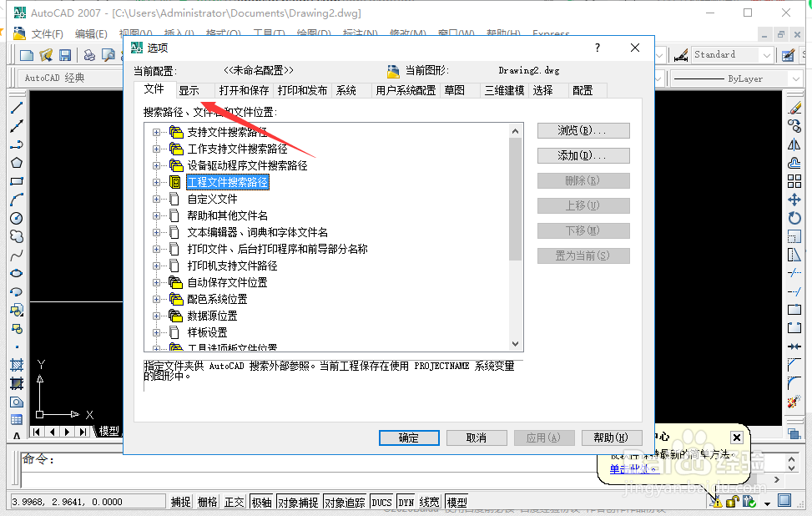Enable 栅格 grid display
The height and width of the screenshot is (516, 812).
point(207,502)
